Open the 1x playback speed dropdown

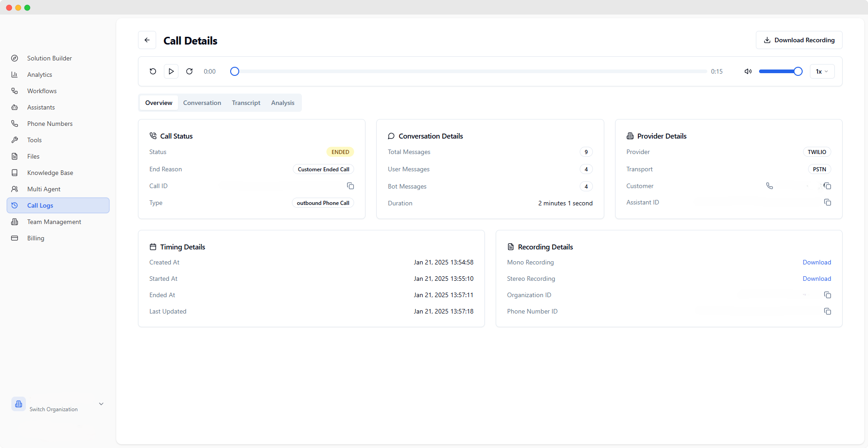coord(822,71)
